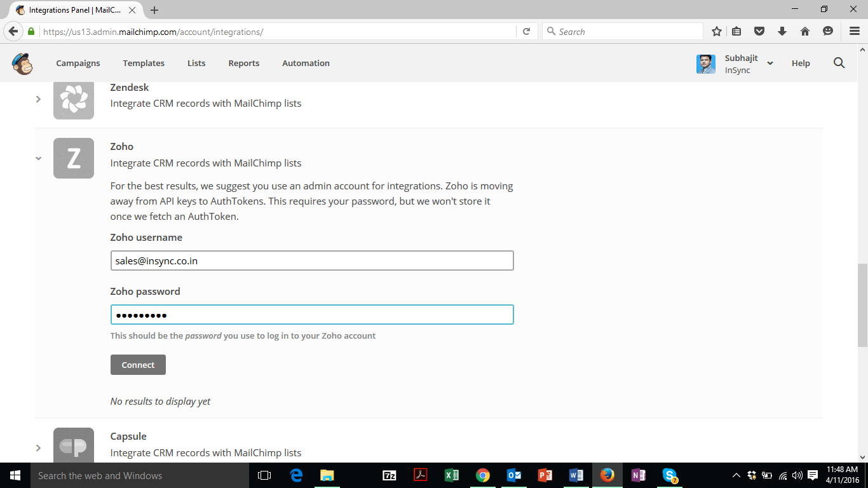The image size is (868, 488).
Task: Click the Capsule integration title
Action: [128, 436]
